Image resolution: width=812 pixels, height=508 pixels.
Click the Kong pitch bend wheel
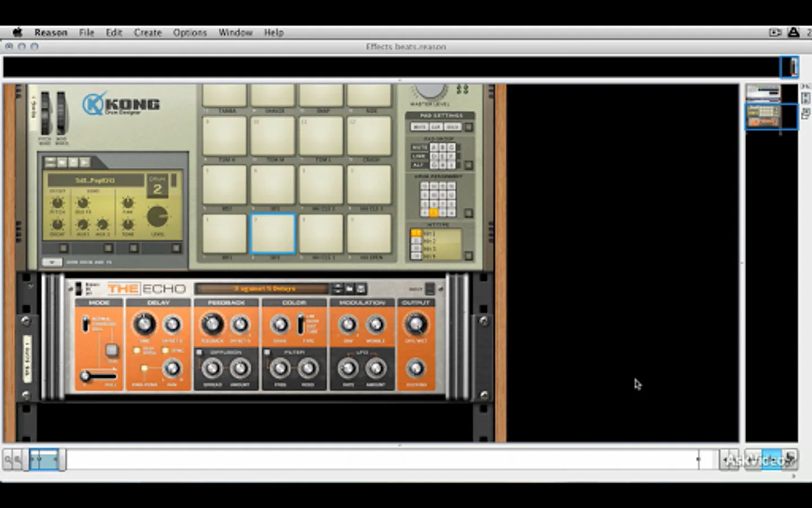(45, 113)
